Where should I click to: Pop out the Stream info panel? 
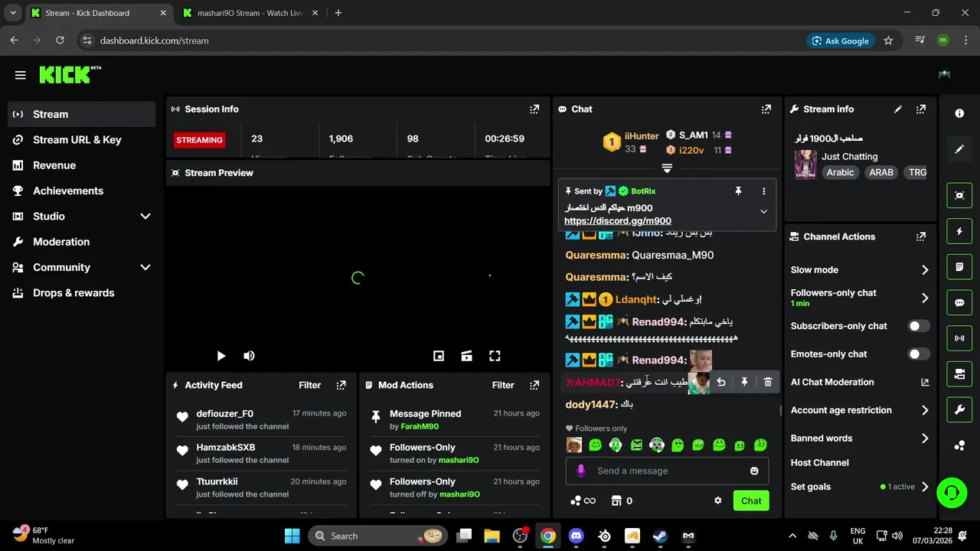pyautogui.click(x=921, y=109)
